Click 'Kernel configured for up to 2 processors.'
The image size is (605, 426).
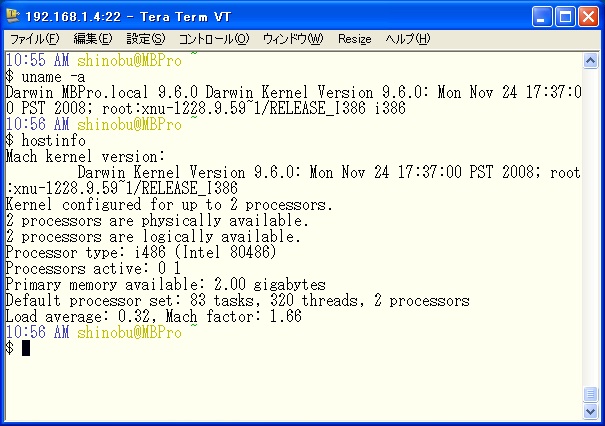click(x=169, y=205)
